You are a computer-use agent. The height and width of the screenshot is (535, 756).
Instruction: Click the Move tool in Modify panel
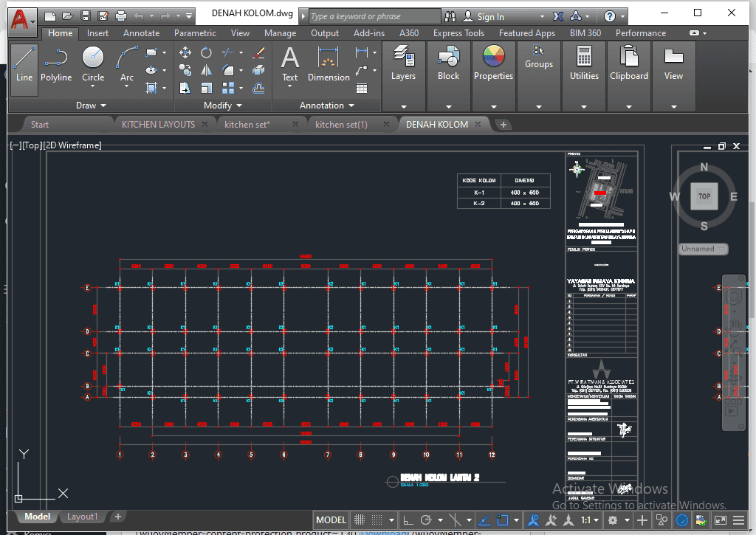coord(185,52)
